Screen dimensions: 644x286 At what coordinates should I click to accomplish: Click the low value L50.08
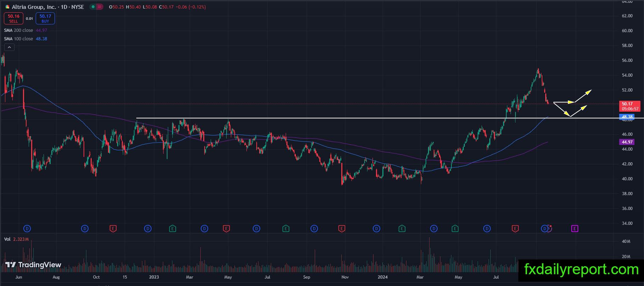(150, 7)
